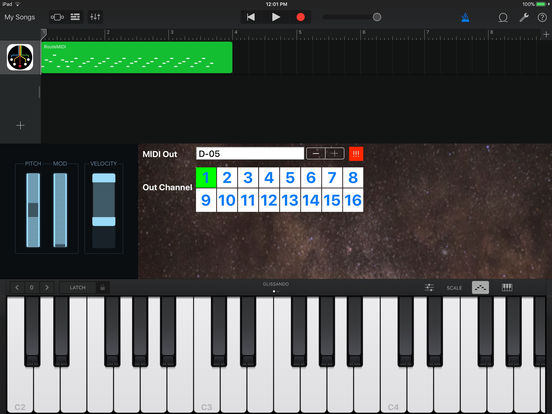Shift keyboard octave up arrow
Screen dimensions: 552x414
47,288
